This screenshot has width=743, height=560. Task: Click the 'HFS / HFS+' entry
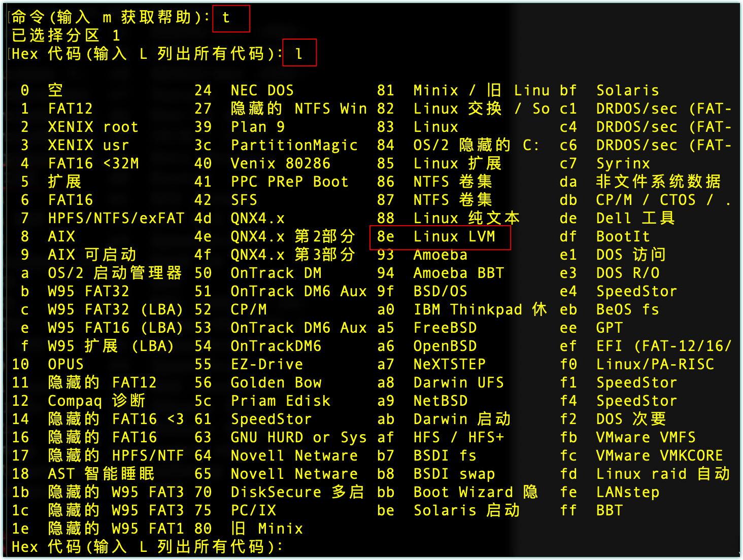[459, 437]
